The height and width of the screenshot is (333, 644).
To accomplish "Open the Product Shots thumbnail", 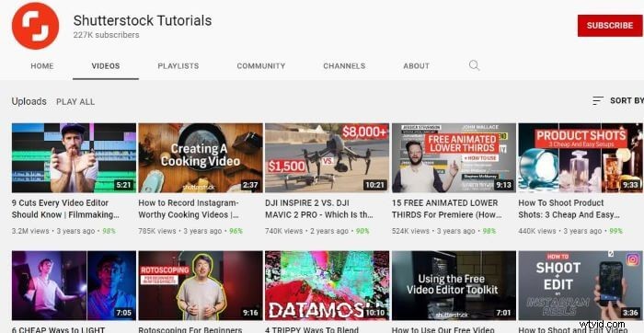I will 581,157.
